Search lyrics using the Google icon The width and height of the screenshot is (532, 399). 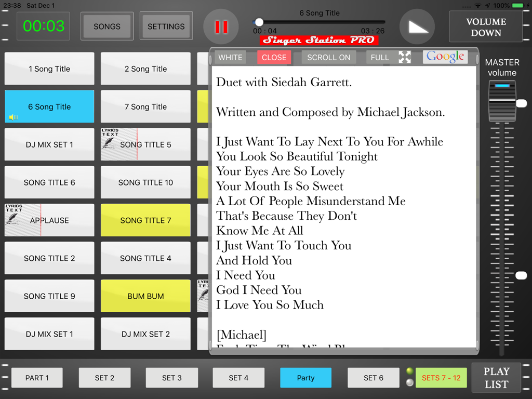445,56
